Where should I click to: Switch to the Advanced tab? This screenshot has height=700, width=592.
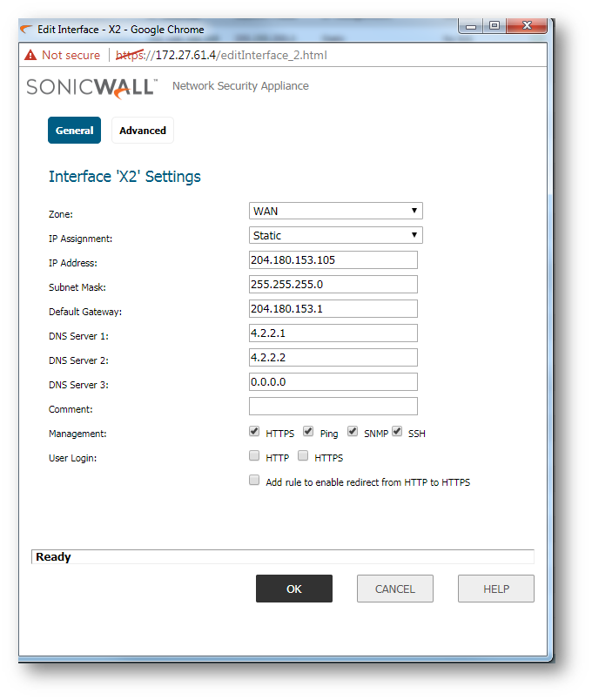(143, 131)
